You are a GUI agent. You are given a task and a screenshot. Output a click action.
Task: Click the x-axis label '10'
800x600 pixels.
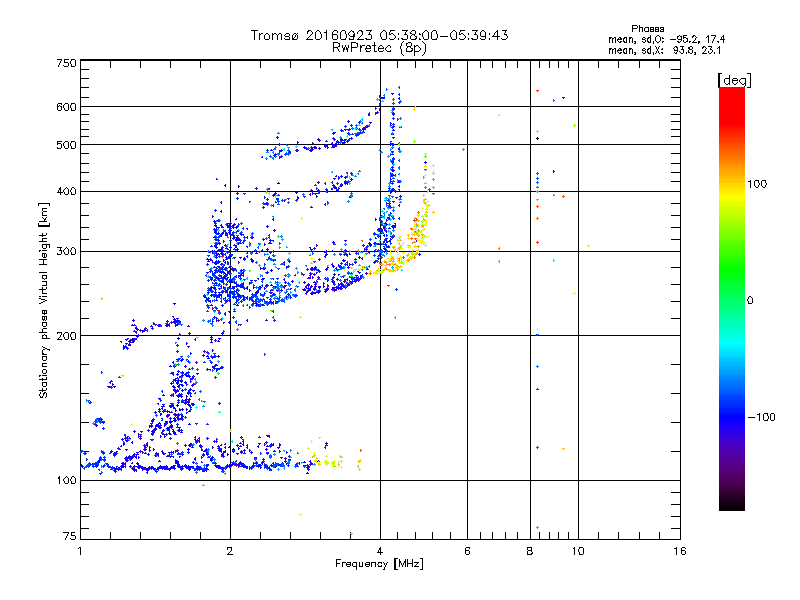(578, 551)
